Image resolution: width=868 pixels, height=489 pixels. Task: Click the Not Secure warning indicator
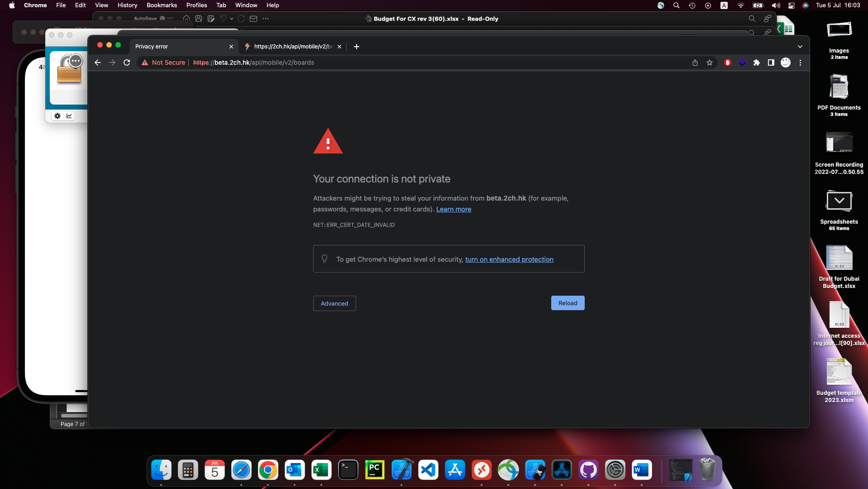[163, 62]
